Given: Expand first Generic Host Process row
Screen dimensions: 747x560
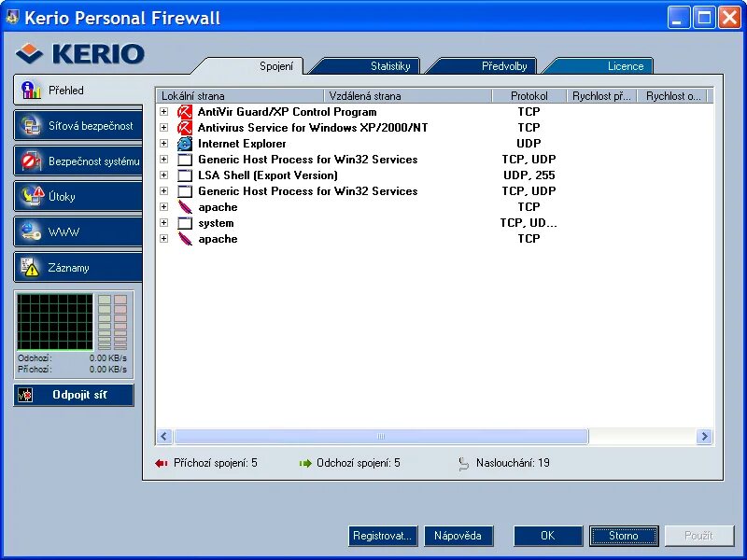Looking at the screenshot, I should pyautogui.click(x=164, y=159).
